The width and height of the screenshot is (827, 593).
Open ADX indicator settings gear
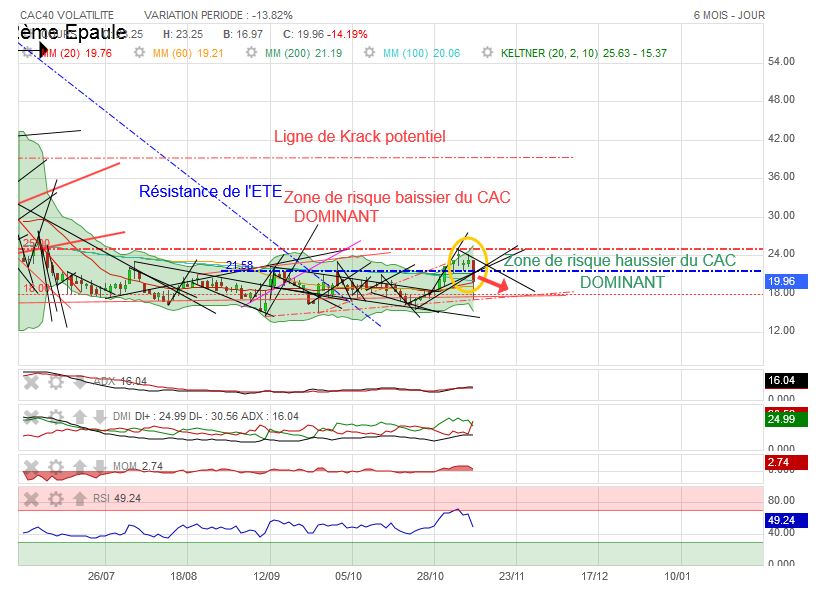click(56, 381)
